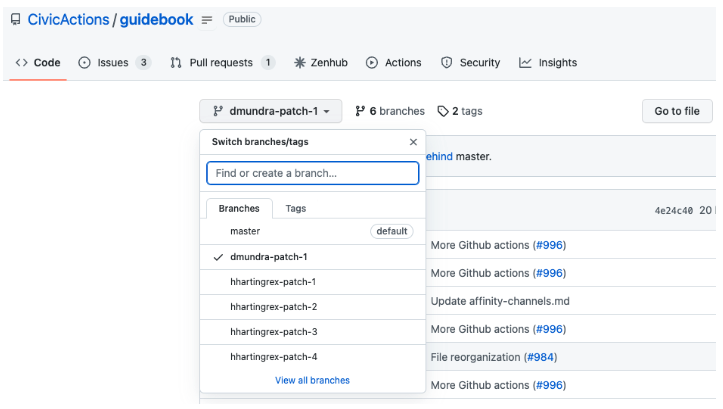Focus the Find or create a branch field

[x=312, y=173]
